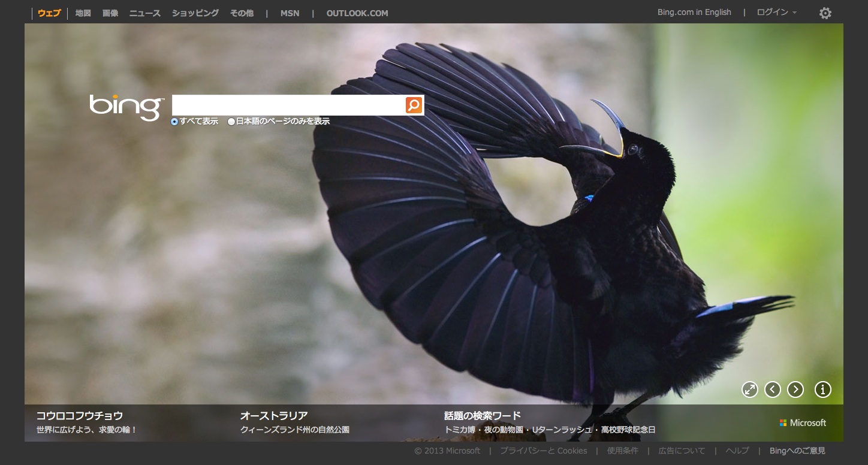Open the settings gear icon

click(x=825, y=13)
